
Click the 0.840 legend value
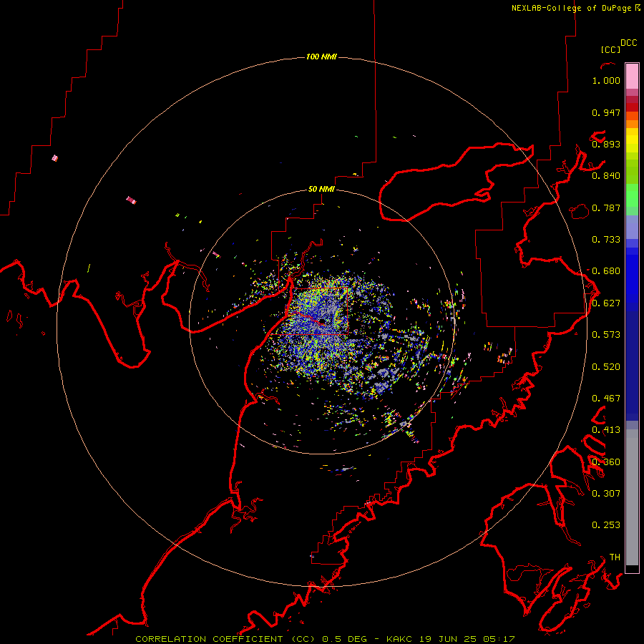pos(606,176)
